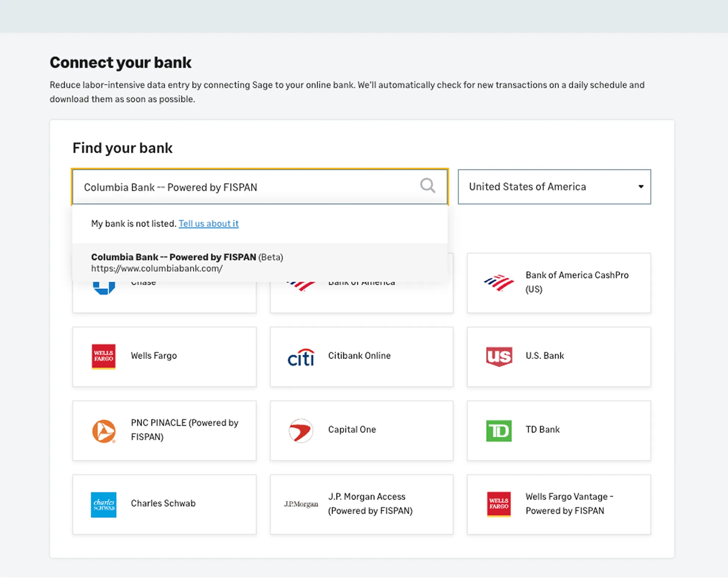Click the PNC orange logo
Viewport: 728px width, 578px height.
click(x=104, y=431)
